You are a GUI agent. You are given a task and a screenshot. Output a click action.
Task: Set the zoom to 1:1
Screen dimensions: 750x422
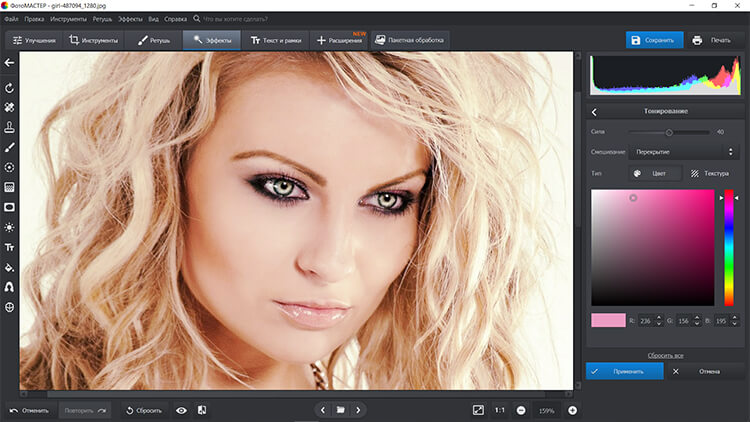pos(499,411)
